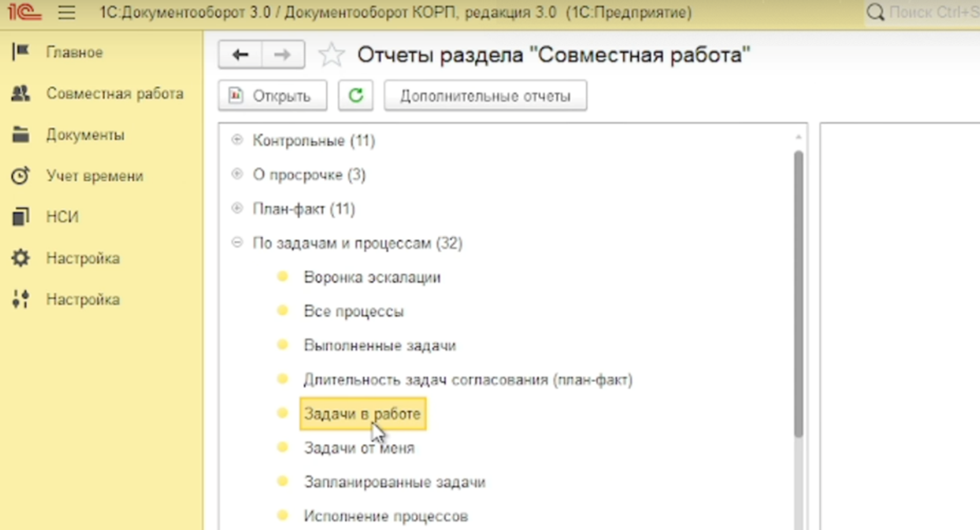Screen dimensions: 980x530
Task: Expand the План-факт (11) group
Action: tap(237, 208)
